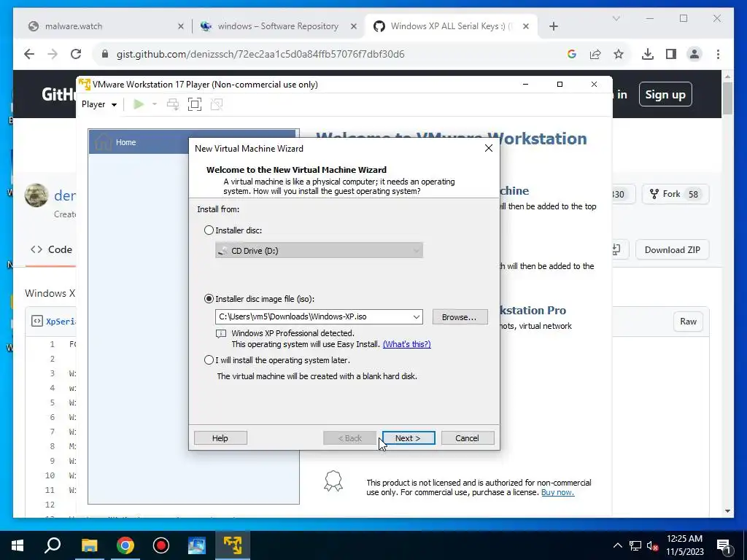Image resolution: width=747 pixels, height=560 pixels.
Task: Click the full screen mode icon in VMware toolbar
Action: click(194, 104)
